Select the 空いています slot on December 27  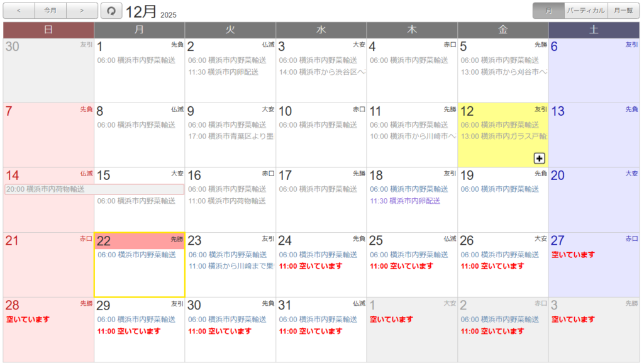573,255
